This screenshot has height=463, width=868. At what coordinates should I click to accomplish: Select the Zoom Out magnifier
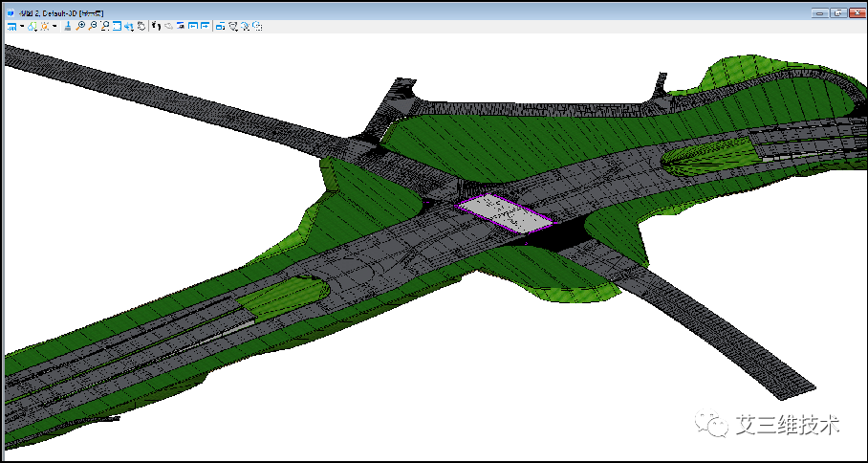[x=93, y=27]
